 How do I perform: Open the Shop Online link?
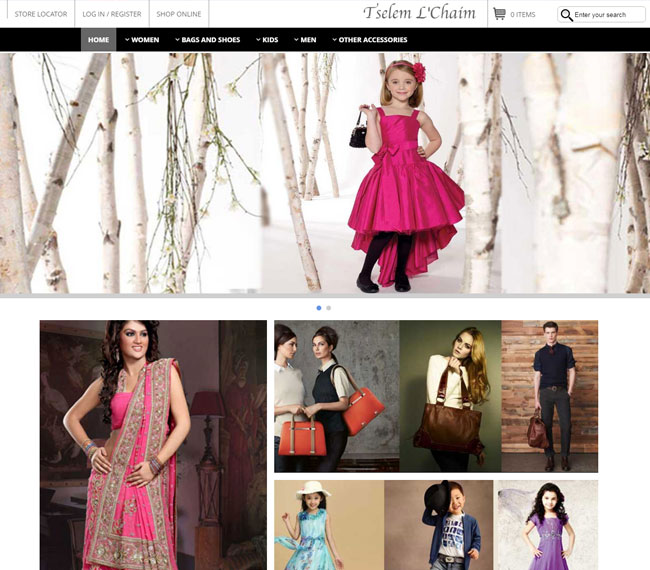coord(179,14)
